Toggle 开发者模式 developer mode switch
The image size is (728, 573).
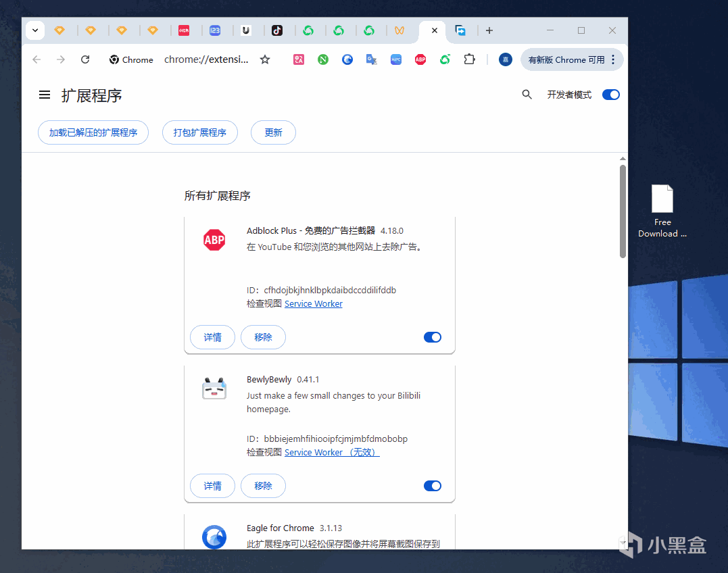pyautogui.click(x=611, y=95)
